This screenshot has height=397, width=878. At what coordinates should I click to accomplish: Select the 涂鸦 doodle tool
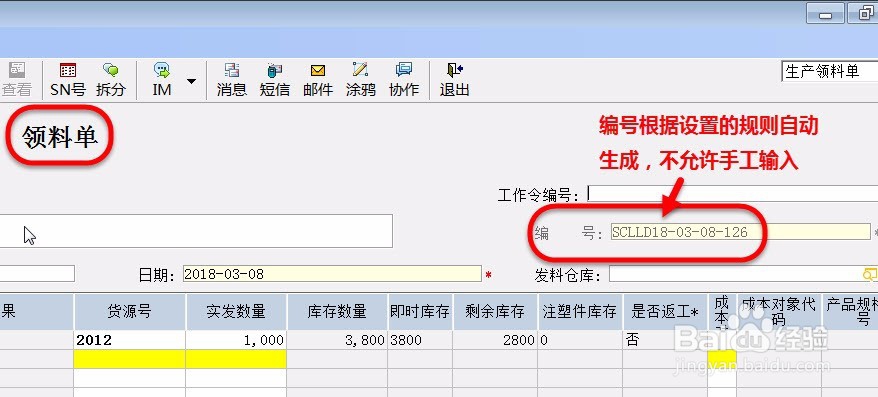(361, 80)
